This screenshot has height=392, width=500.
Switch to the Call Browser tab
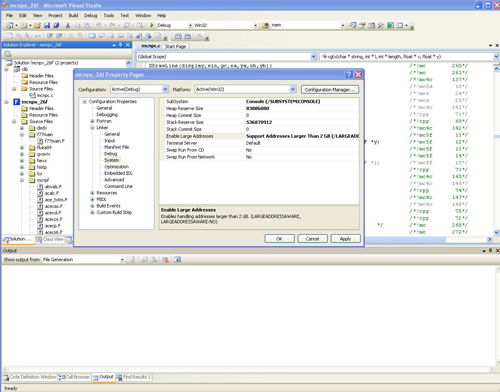click(75, 377)
